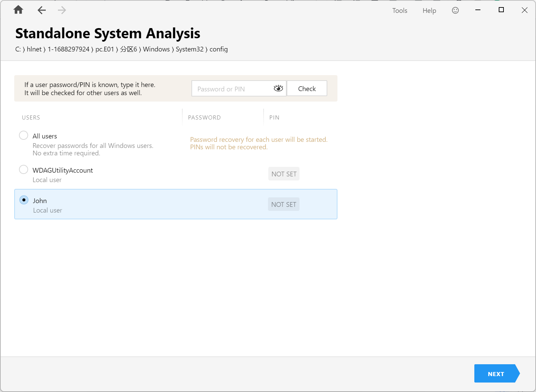Click 'hlnet' in the breadcrumb path
Screen dimensions: 536x392
[x=34, y=49]
